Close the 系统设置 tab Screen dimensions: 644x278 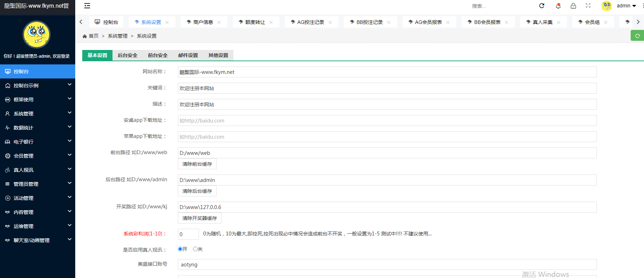[167, 22]
